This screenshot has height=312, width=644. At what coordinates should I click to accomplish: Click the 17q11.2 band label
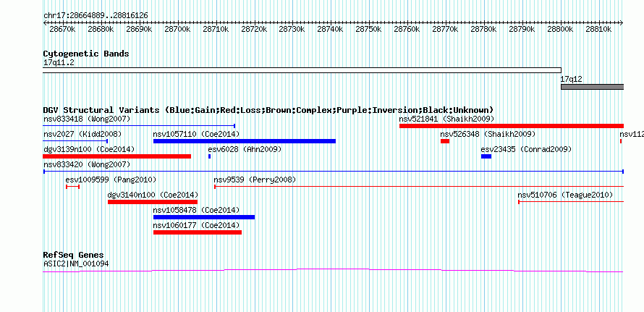(x=59, y=63)
